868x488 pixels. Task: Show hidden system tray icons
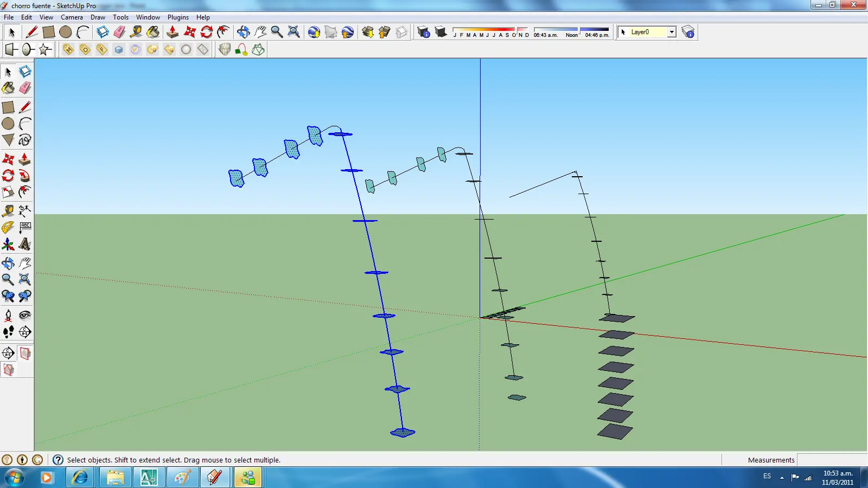click(782, 477)
